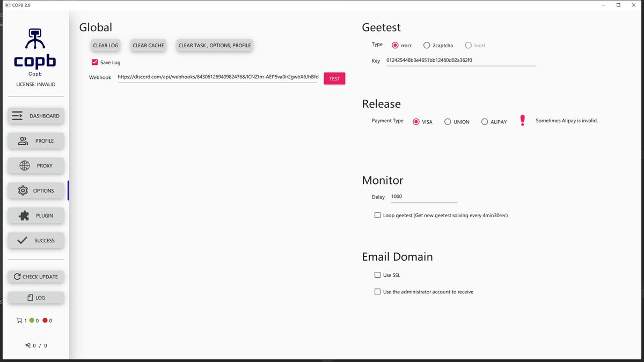This screenshot has width=644, height=362.
Task: Click the Dashboard list icon in sidebar
Action: tap(17, 116)
